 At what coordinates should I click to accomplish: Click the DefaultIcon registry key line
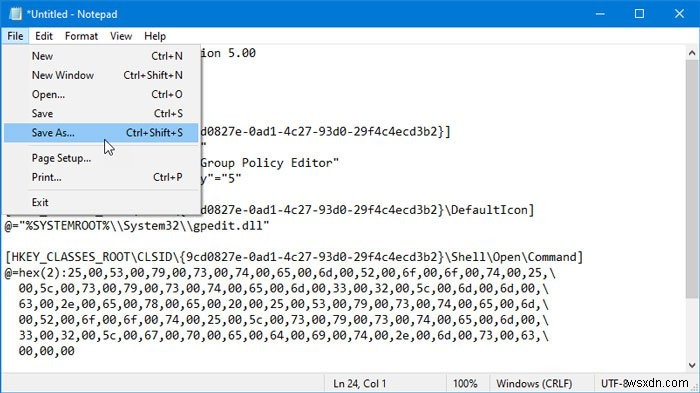[x=367, y=210]
